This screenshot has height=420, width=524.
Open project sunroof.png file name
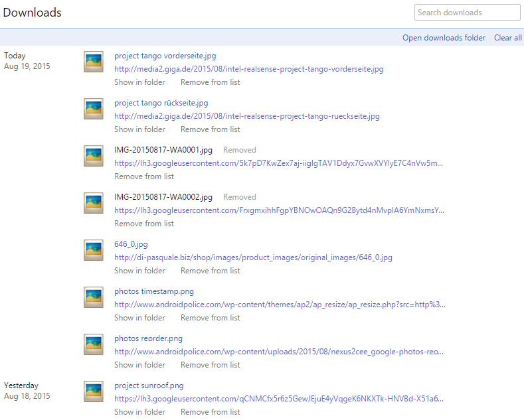coord(149,385)
